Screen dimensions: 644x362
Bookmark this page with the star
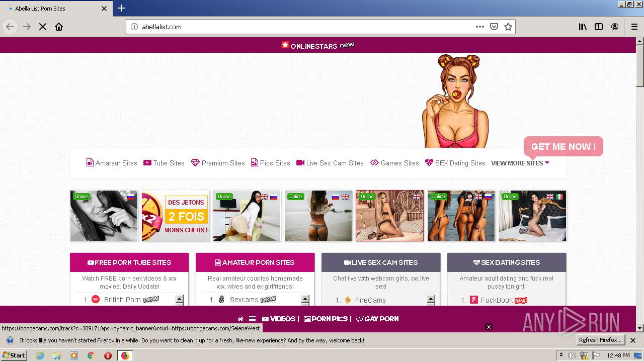pos(508,27)
